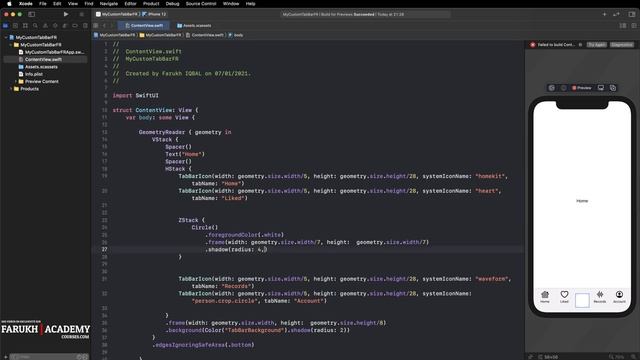Open the Breakpoint navigator icon
The height and width of the screenshot is (360, 640).
[75, 25]
